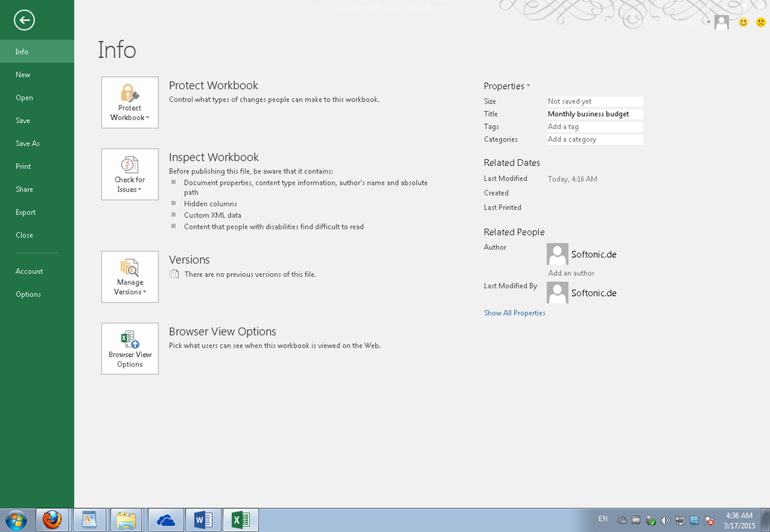
Task: Open the Export page in the sidebar
Action: pos(37,212)
